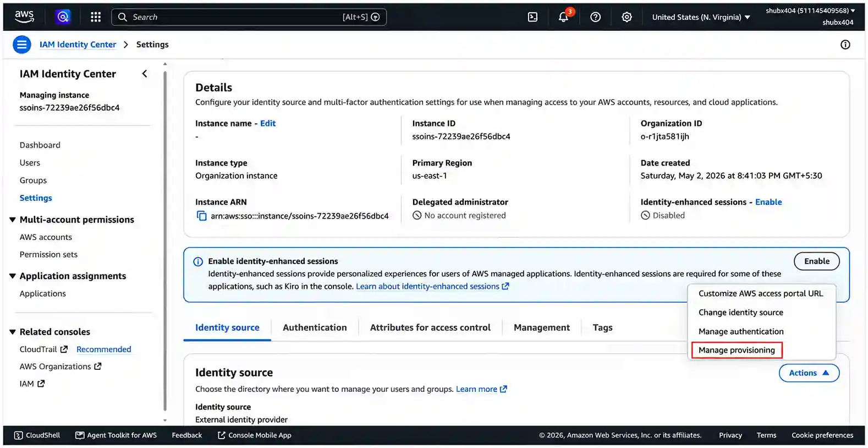Open the info panel icon
This screenshot has height=448, width=868.
tap(845, 45)
